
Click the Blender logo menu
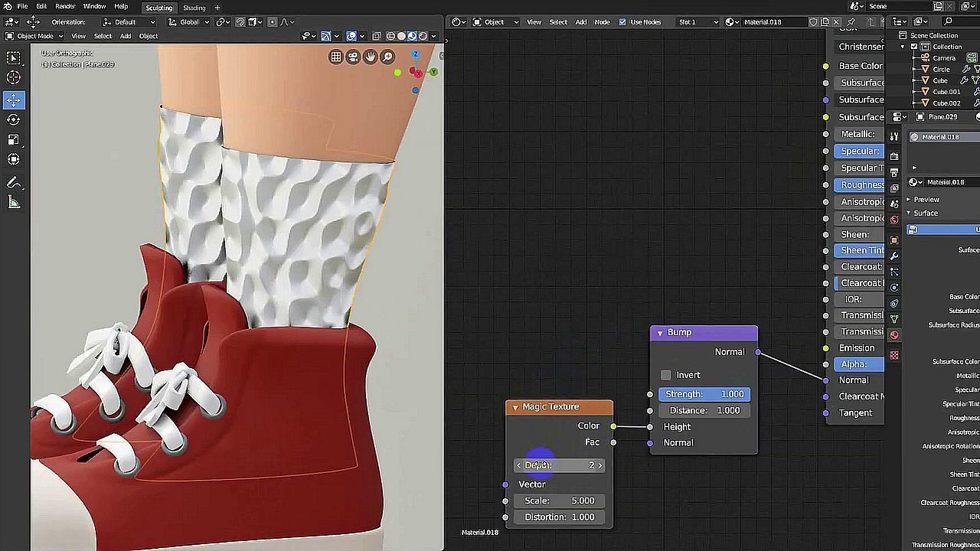tap(7, 6)
